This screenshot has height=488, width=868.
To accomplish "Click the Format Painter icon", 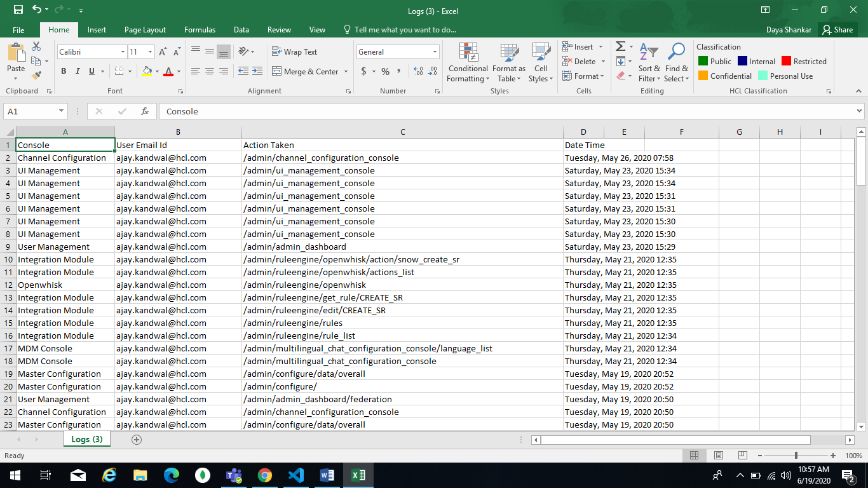I will coord(36,75).
